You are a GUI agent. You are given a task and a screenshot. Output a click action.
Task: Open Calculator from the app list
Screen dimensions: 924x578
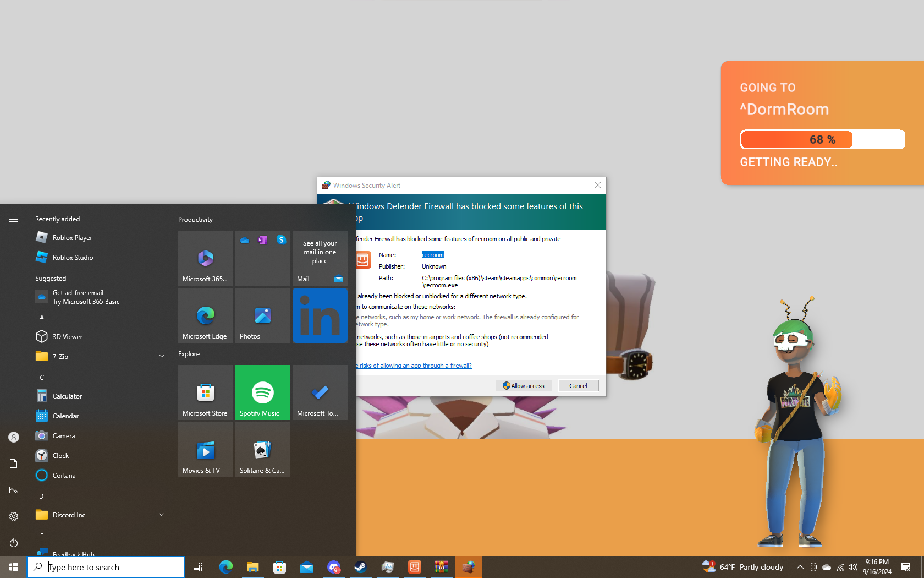pos(99,396)
